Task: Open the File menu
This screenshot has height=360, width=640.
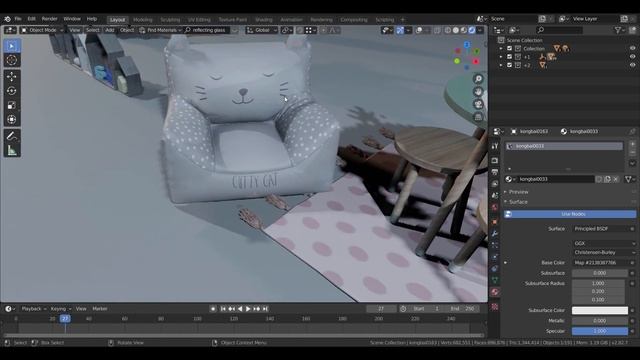Action: click(18, 19)
